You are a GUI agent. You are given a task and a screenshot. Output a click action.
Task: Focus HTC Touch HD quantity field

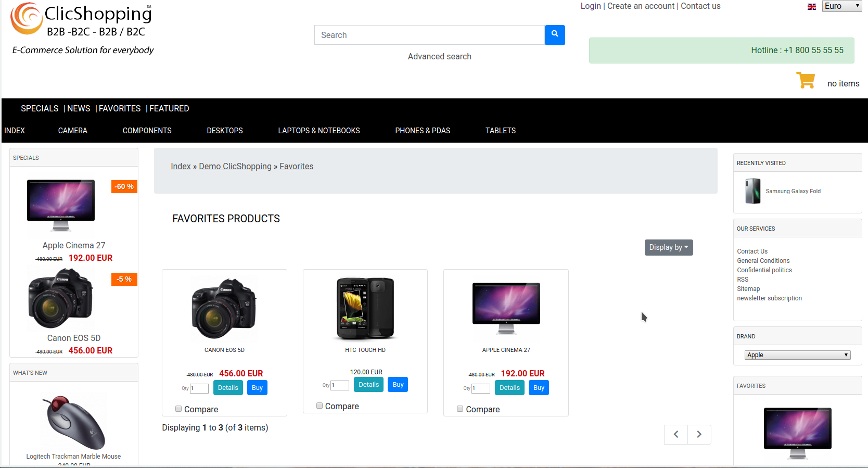point(340,385)
